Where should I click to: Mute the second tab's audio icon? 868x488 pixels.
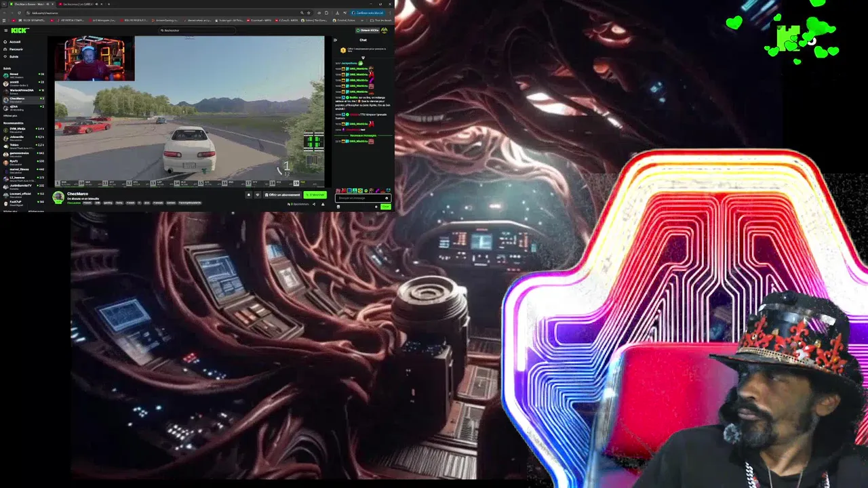click(96, 4)
